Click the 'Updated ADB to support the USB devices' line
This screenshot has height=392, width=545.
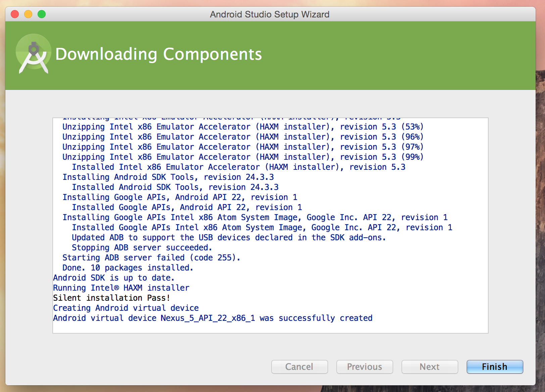click(229, 238)
